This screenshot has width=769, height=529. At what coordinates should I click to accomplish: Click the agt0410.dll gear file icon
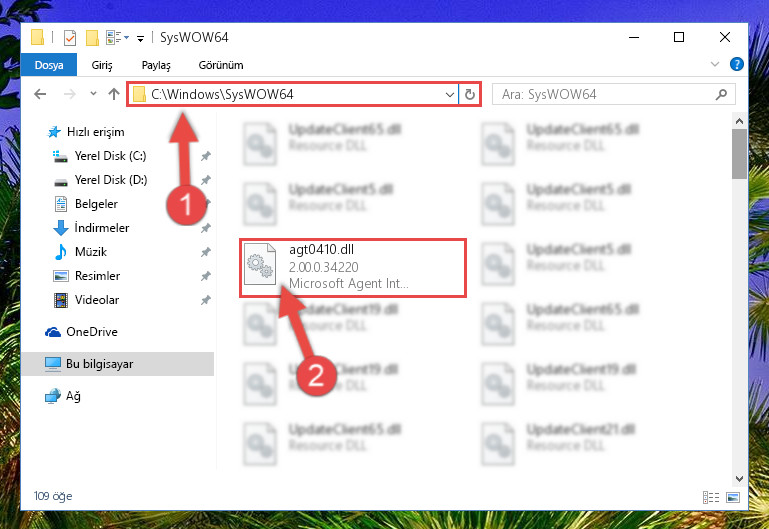(x=260, y=264)
